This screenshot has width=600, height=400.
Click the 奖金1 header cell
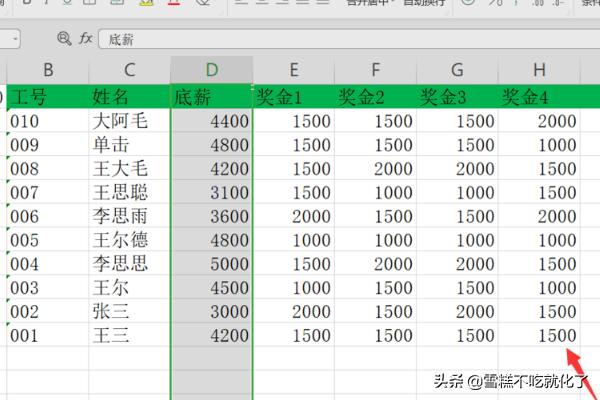(x=293, y=97)
